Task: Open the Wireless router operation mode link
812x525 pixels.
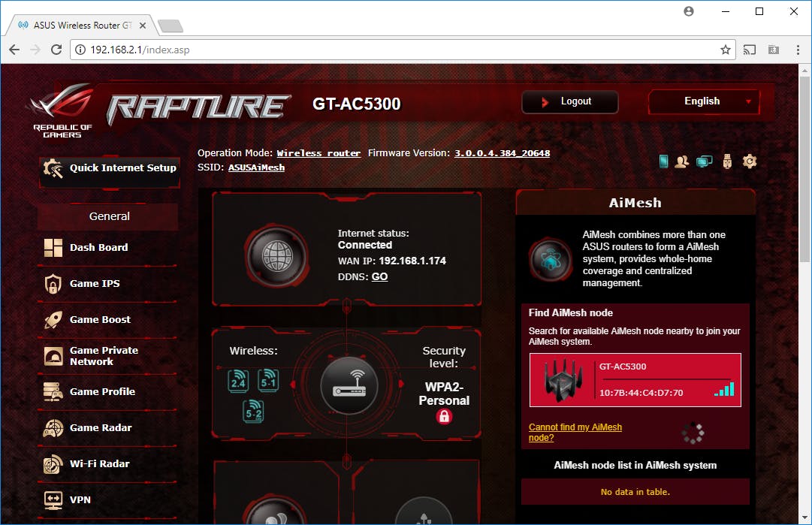Action: pos(318,153)
